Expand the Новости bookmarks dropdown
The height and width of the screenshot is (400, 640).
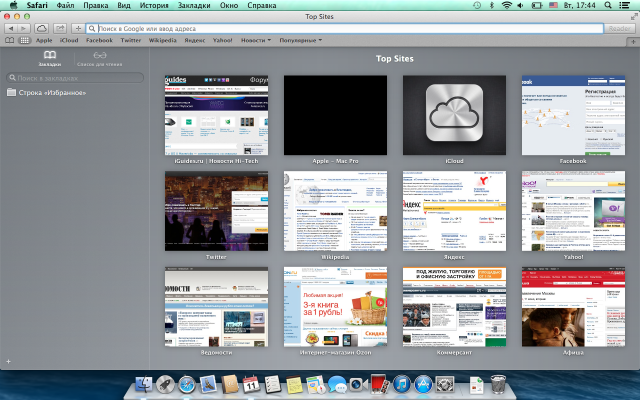pos(256,40)
